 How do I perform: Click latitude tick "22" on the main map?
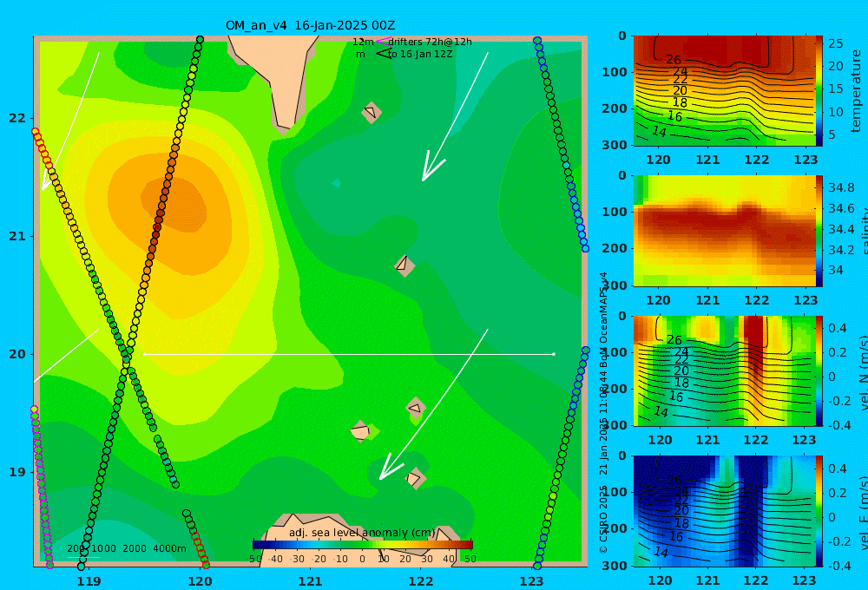point(17,118)
